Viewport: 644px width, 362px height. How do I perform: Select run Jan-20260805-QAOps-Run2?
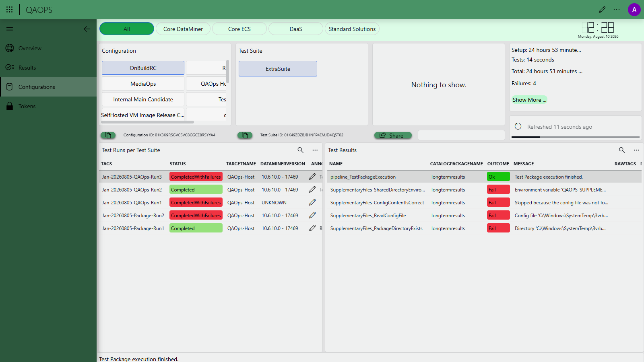click(211, 189)
